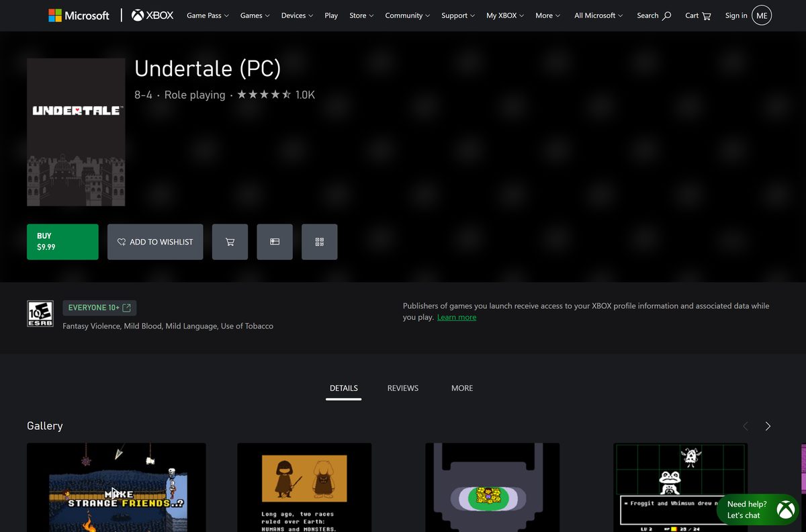Open the Play navigation item
This screenshot has width=806, height=532.
coord(331,15)
